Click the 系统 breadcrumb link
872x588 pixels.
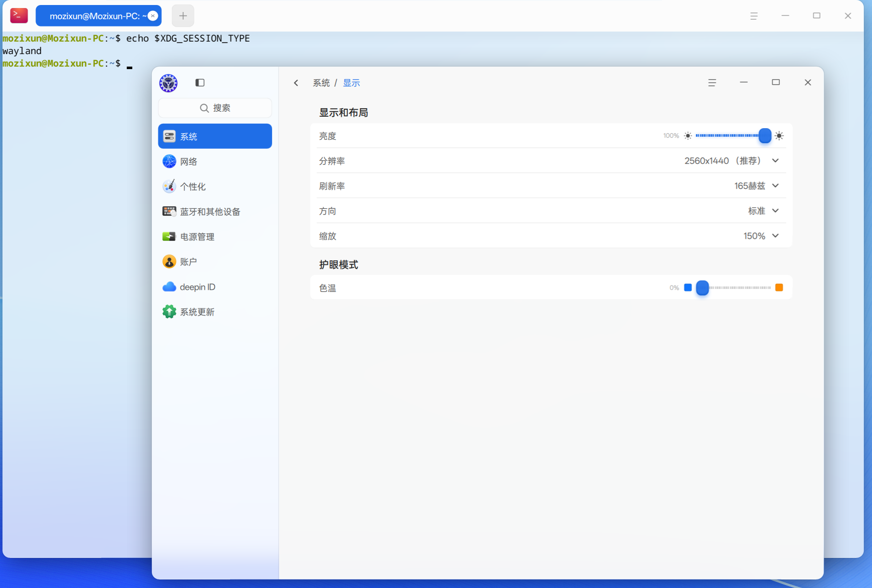click(321, 83)
